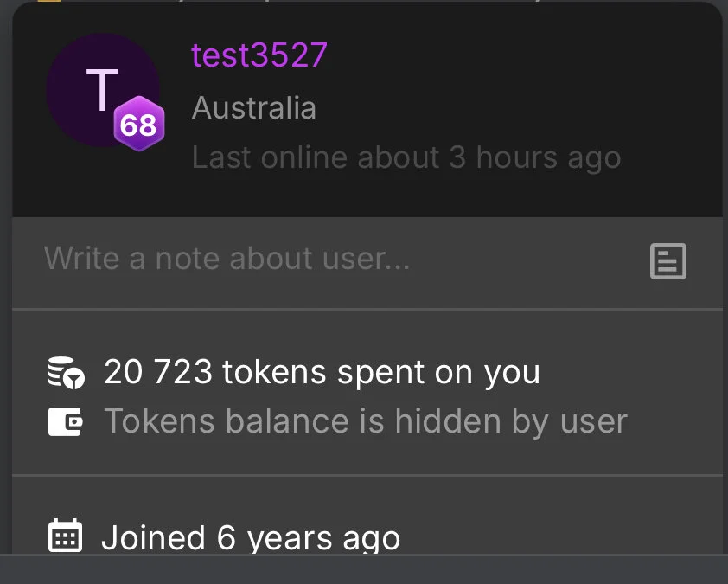Open the round T avatar picture

(103, 90)
